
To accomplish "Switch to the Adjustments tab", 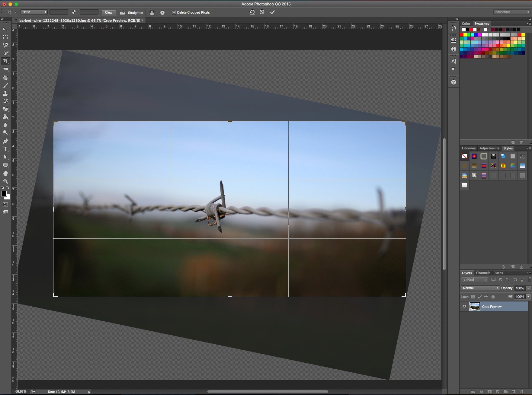I will (x=489, y=148).
